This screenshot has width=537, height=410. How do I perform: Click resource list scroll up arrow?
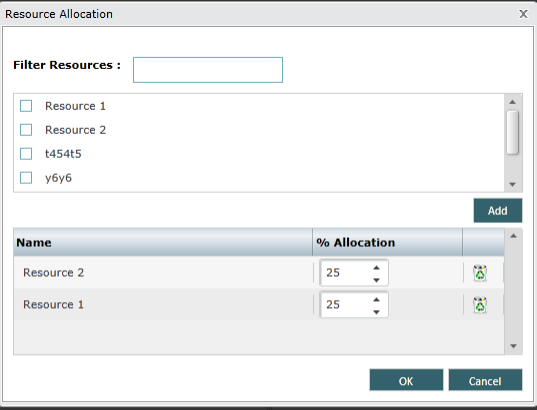[x=512, y=102]
